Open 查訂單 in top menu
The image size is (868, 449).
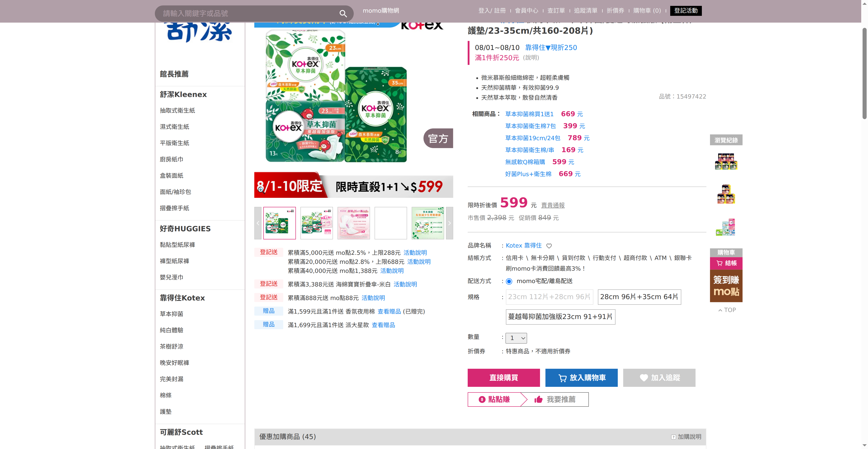[556, 11]
